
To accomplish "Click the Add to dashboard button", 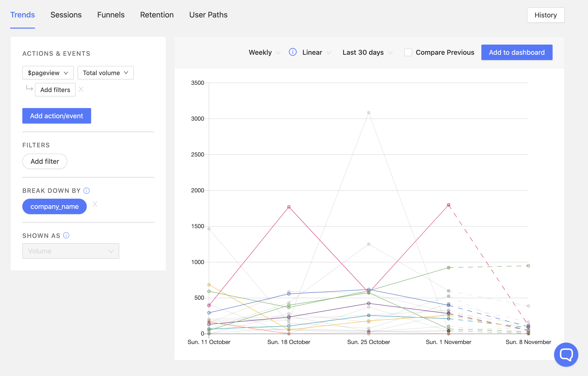I will coord(516,52).
